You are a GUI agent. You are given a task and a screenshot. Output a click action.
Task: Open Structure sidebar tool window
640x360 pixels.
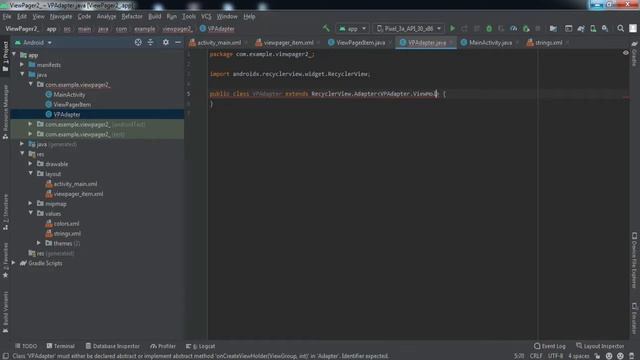pos(5,212)
